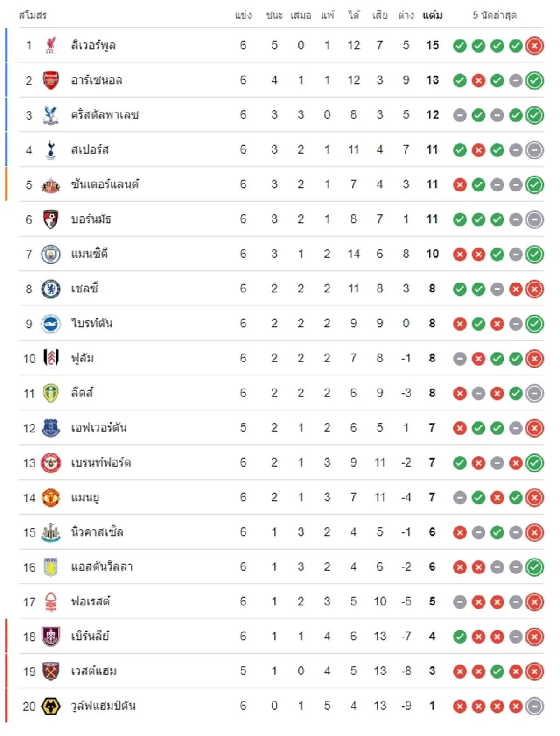Click the Liverpool club crest
Viewport: 560px width, 736px height.
(x=51, y=45)
